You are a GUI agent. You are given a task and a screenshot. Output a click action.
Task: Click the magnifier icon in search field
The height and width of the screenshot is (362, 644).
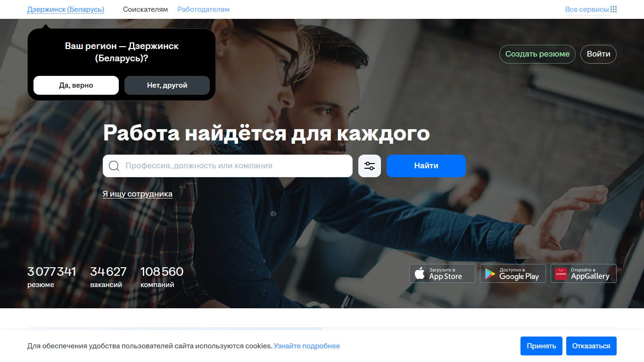tap(114, 166)
